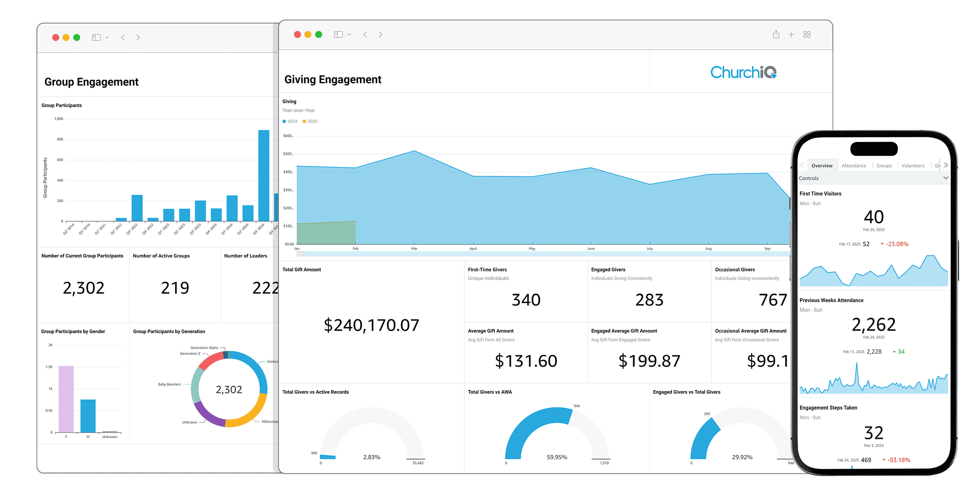Screen dimensions: 980x491
Task: Click the Generation Z donut label
Action: (x=190, y=354)
